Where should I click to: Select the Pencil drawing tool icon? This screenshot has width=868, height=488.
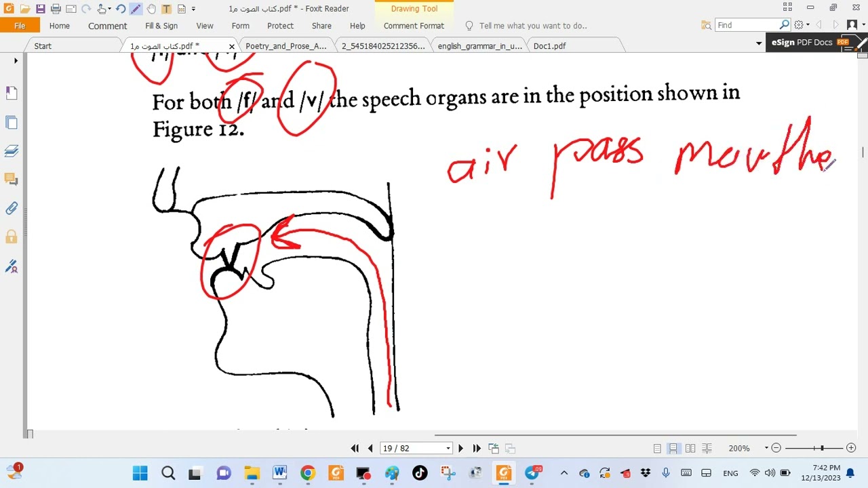click(136, 9)
